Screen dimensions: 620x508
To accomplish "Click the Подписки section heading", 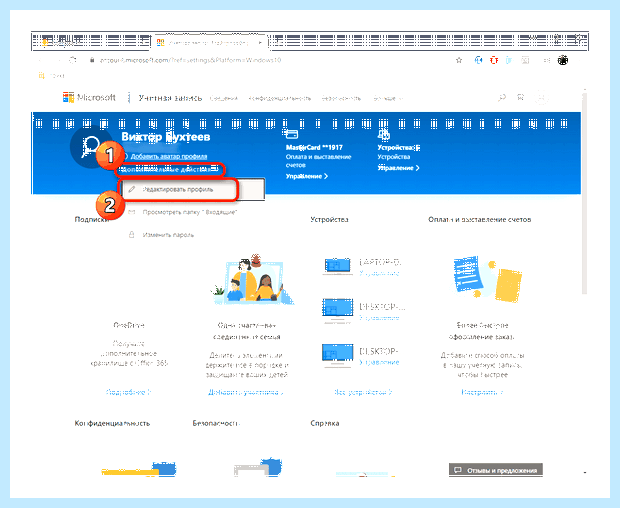I will (x=91, y=219).
